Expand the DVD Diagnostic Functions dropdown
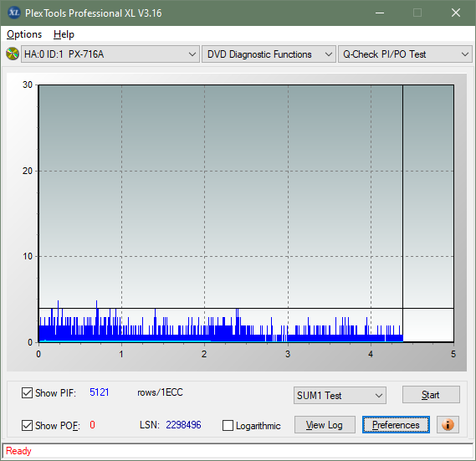The height and width of the screenshot is (461, 476). [x=269, y=54]
